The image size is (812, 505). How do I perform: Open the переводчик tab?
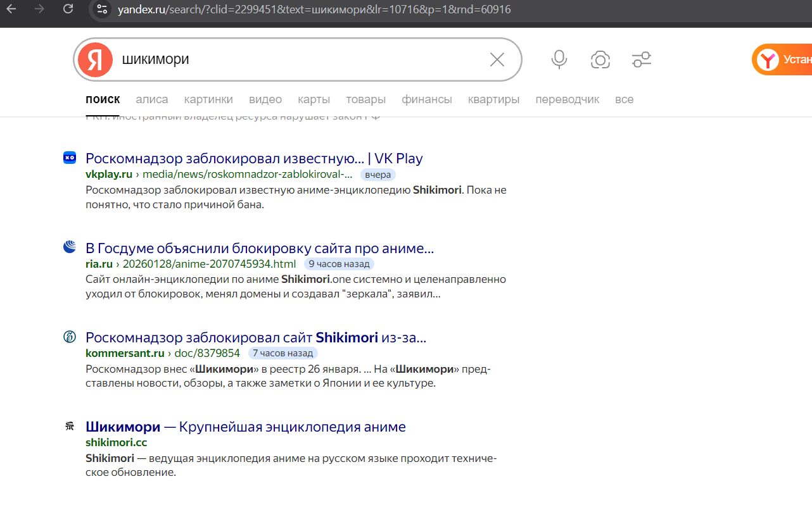point(567,99)
